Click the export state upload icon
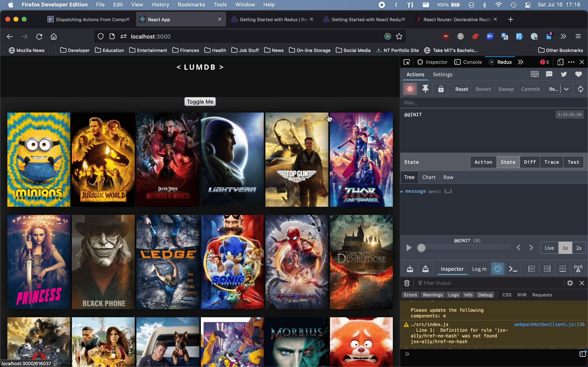This screenshot has width=588, height=367. [425, 269]
